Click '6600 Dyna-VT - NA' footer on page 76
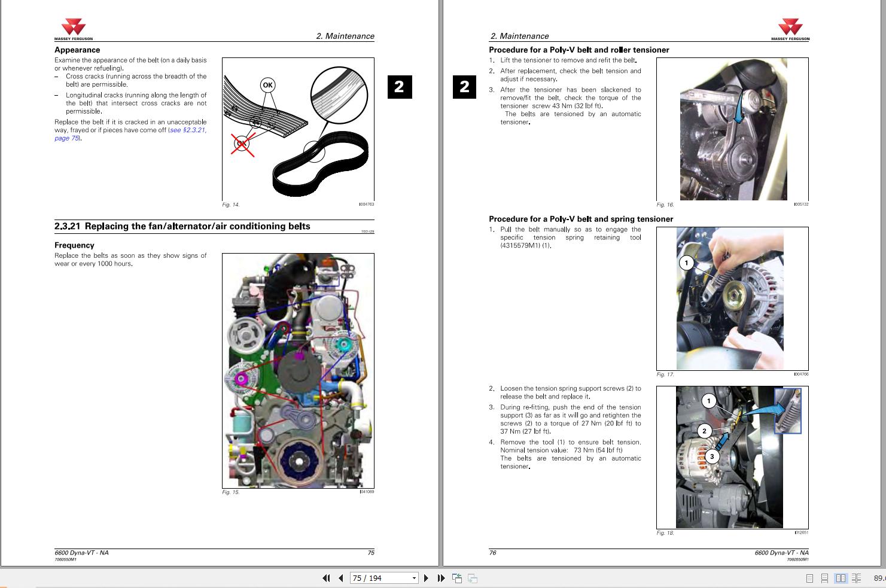The height and width of the screenshot is (588, 886). tap(781, 553)
